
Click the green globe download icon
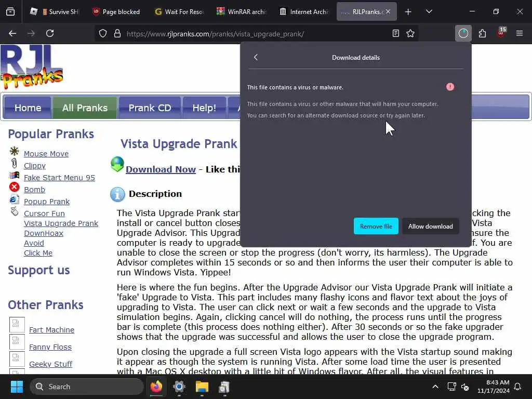click(x=117, y=164)
